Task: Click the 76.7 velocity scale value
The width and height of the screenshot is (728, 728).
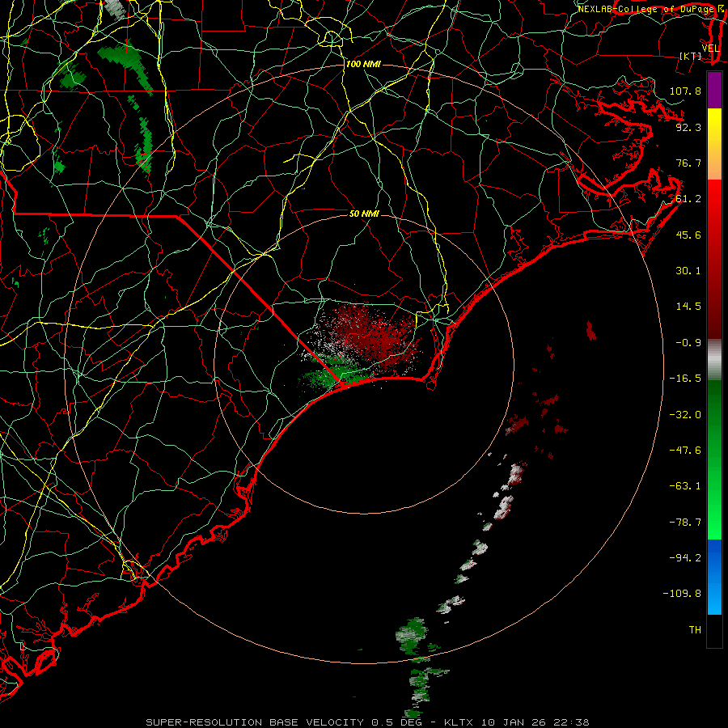Action: coord(688,163)
